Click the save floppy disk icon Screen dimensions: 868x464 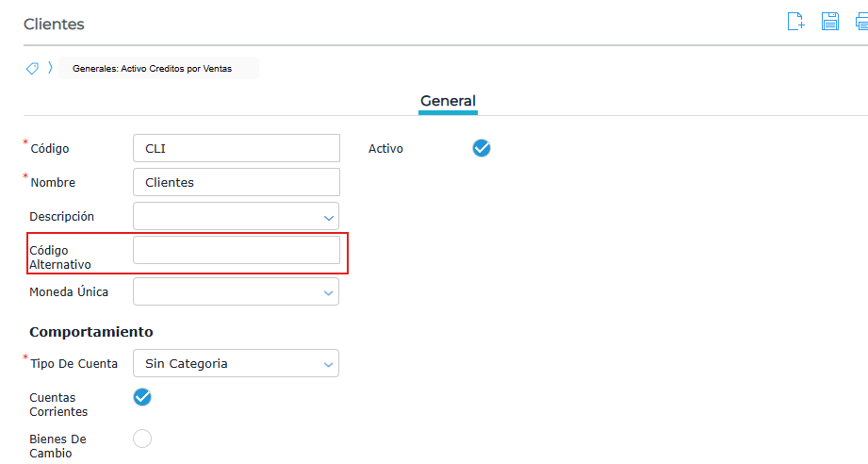tap(830, 22)
